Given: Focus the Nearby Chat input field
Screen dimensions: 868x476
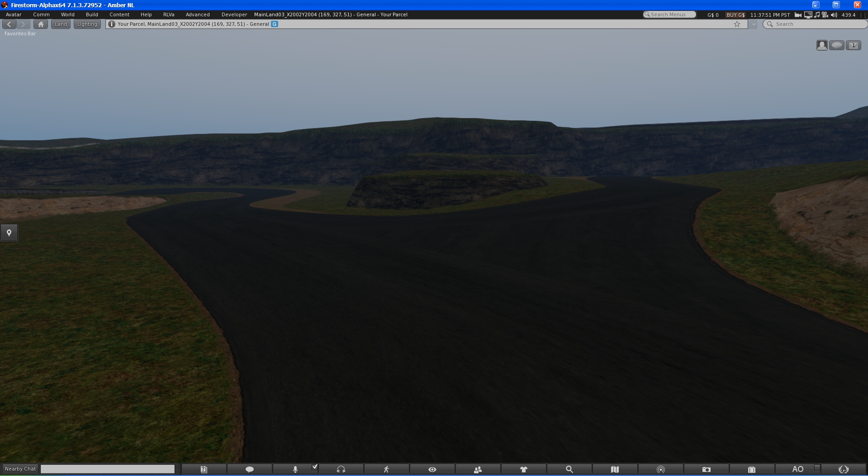Looking at the screenshot, I should 108,469.
